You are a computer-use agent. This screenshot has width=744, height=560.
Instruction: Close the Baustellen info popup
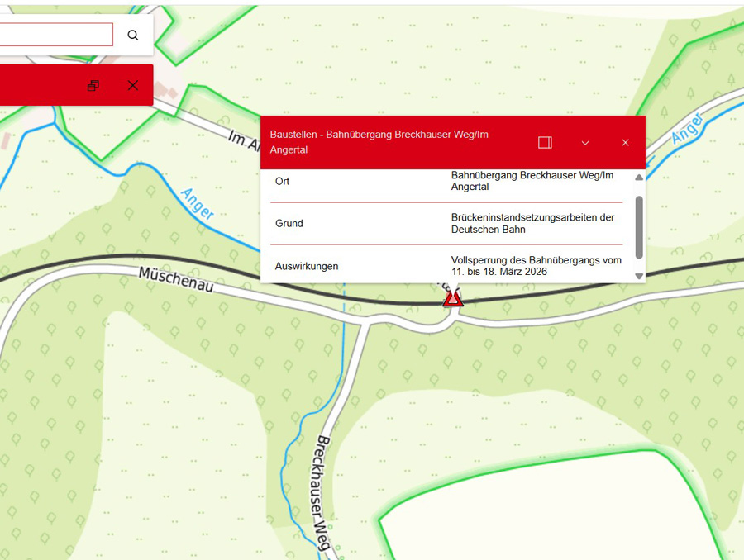click(x=625, y=143)
